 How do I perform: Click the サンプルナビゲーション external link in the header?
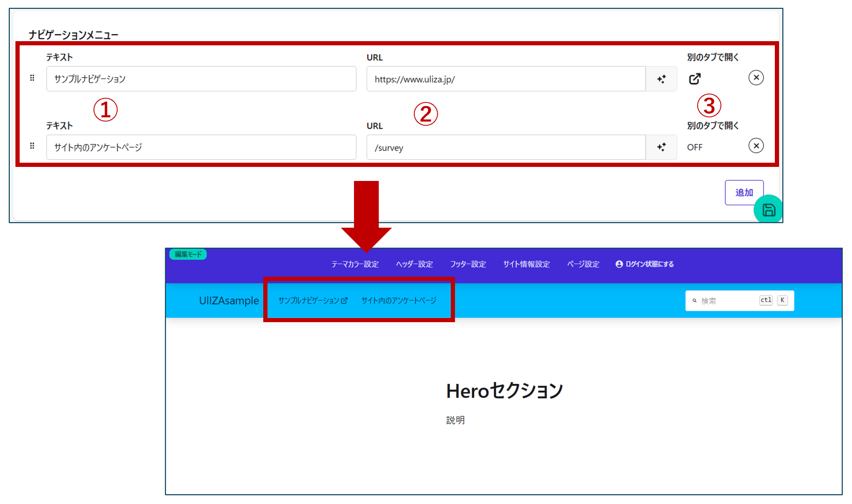[312, 301]
